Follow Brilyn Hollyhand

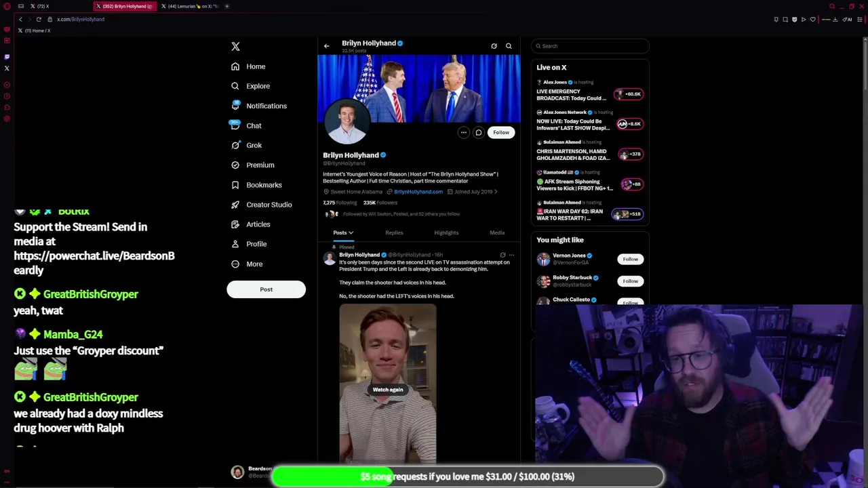[501, 133]
